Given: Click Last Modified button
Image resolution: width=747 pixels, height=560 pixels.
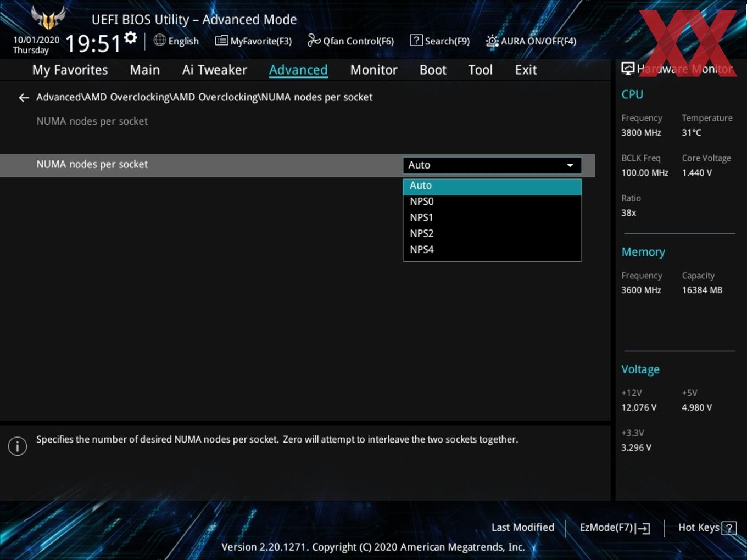Looking at the screenshot, I should pyautogui.click(x=522, y=528).
